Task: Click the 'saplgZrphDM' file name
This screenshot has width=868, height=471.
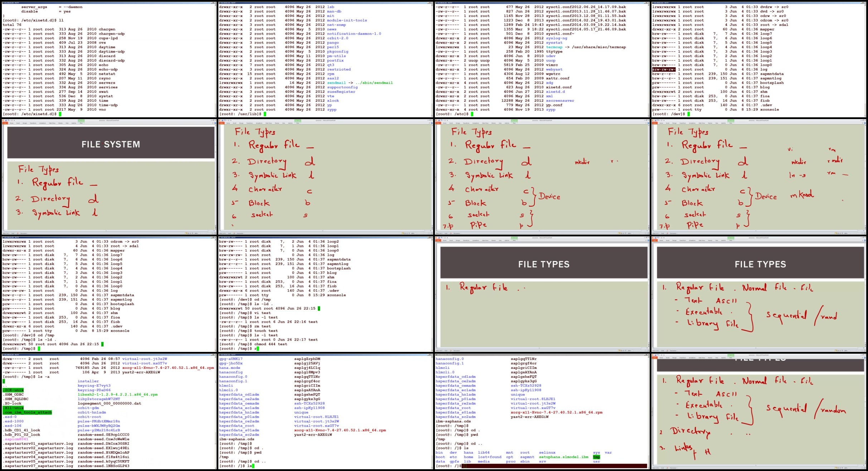Action: click(307, 359)
